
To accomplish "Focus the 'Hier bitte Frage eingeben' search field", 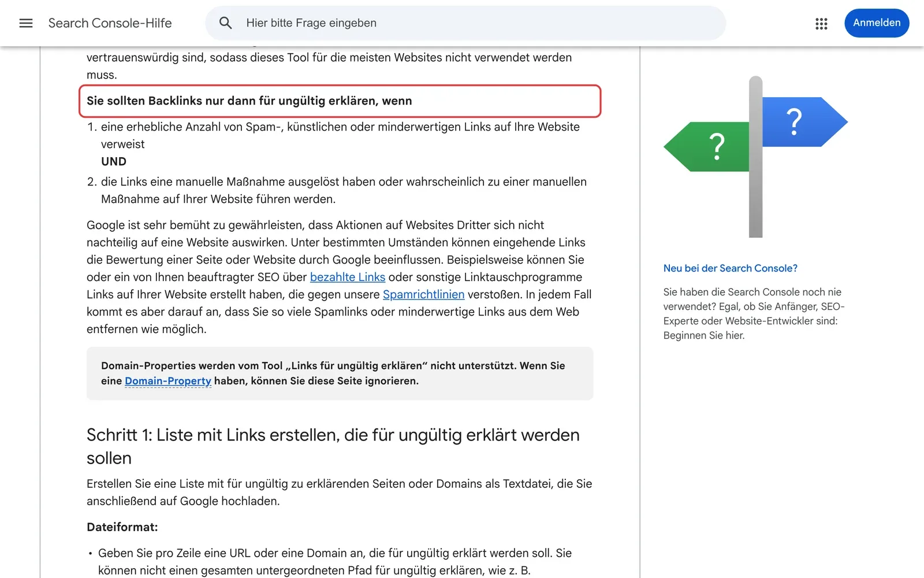I will point(465,23).
